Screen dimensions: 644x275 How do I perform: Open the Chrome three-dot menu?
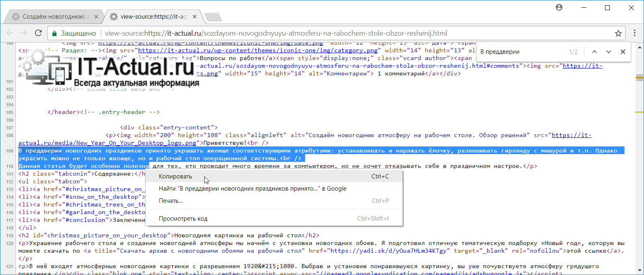click(x=634, y=33)
